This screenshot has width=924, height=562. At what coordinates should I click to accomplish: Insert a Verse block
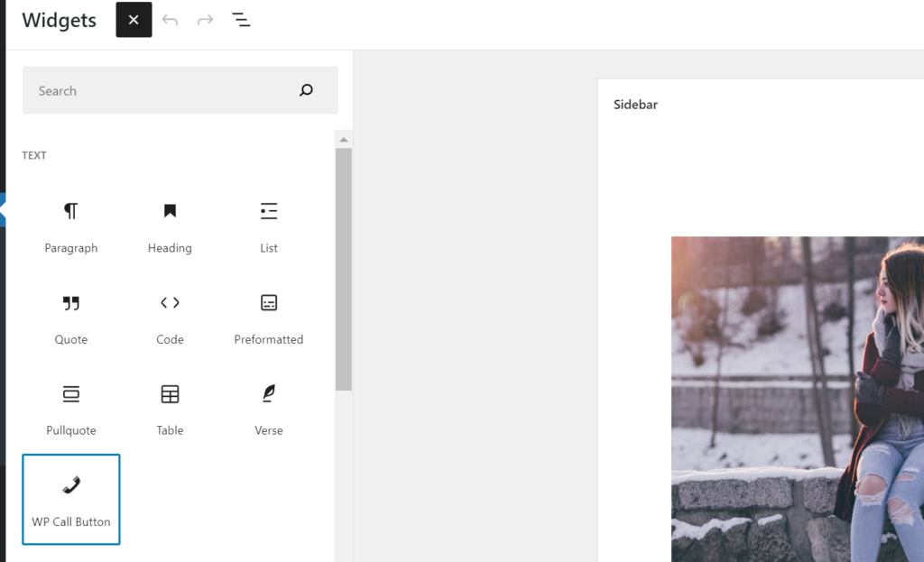(x=269, y=410)
